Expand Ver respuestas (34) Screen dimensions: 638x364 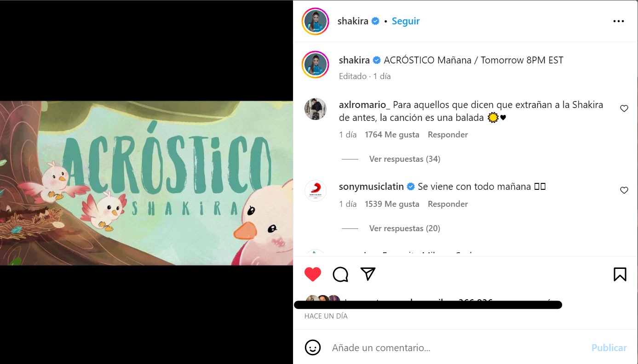[404, 159]
